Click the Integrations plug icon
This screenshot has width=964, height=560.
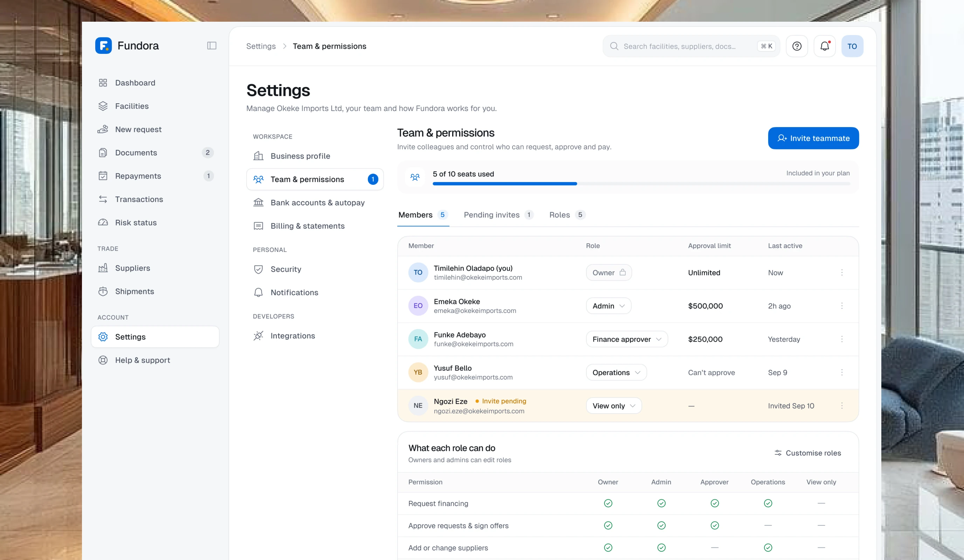click(x=259, y=336)
